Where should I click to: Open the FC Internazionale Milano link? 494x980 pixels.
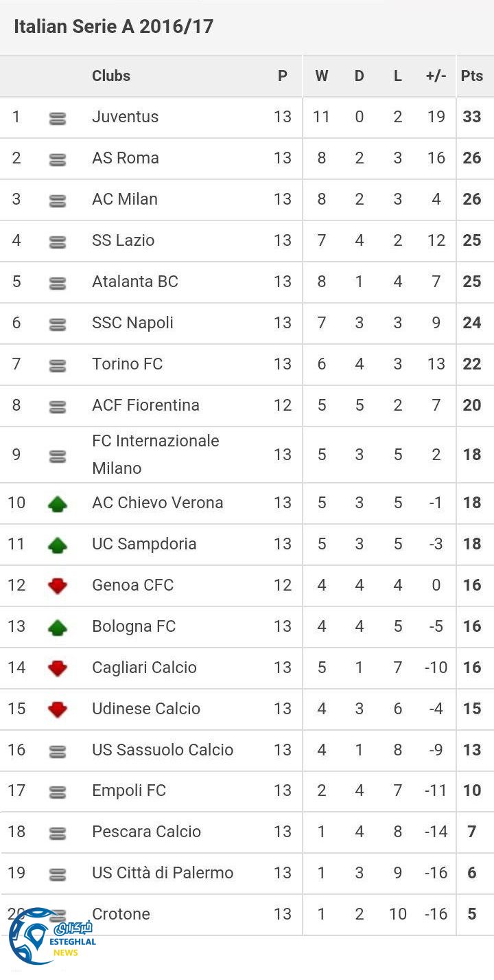pos(156,455)
